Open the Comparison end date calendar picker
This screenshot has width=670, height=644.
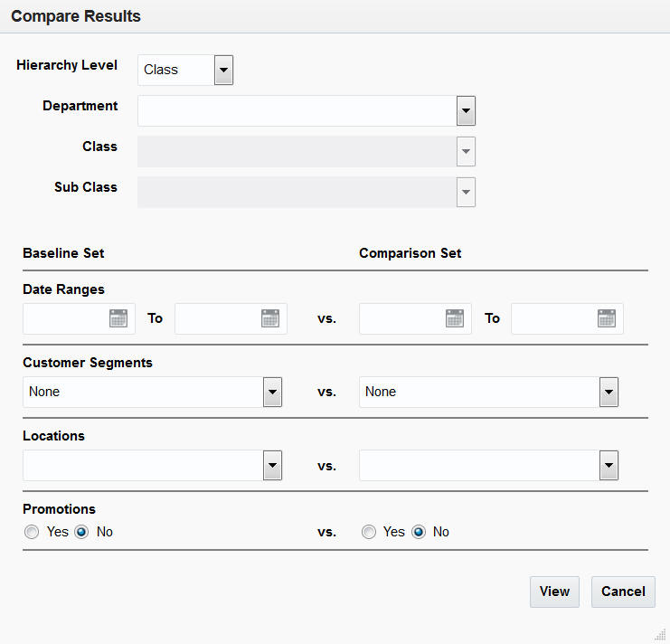click(x=607, y=318)
